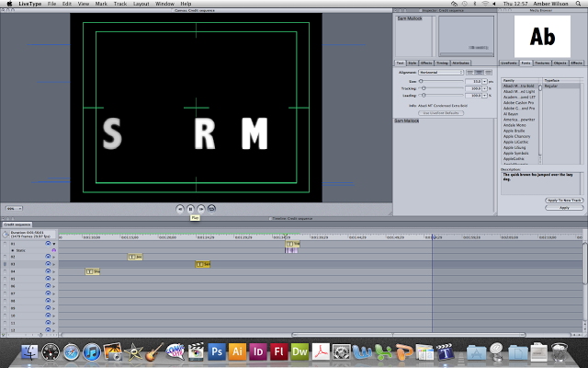Launch Photoshop from the dock
This screenshot has width=588, height=368.
pyautogui.click(x=217, y=351)
